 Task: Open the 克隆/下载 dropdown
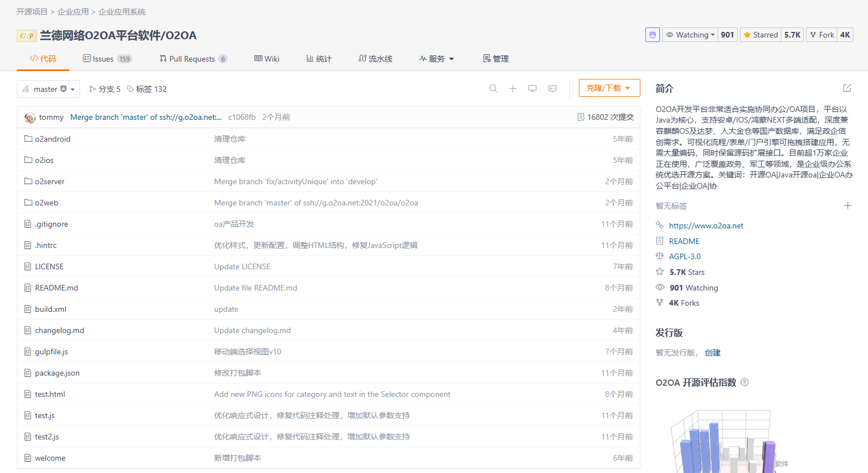point(609,88)
